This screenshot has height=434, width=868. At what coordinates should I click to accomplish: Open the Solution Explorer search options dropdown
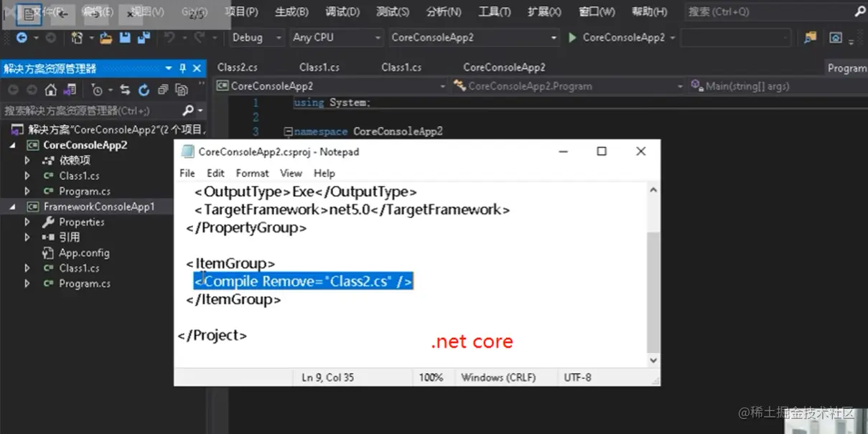pos(200,110)
